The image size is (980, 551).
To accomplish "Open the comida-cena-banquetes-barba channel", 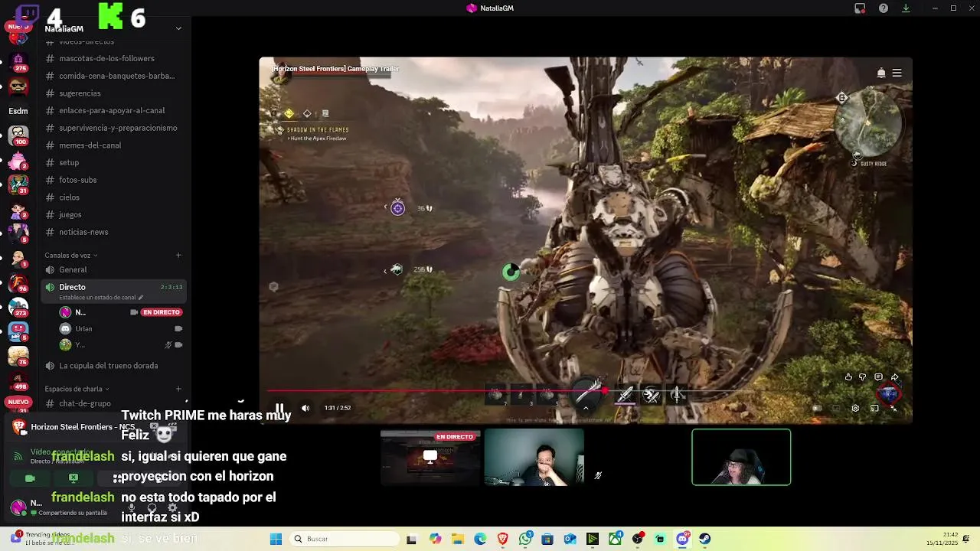I will pyautogui.click(x=115, y=76).
